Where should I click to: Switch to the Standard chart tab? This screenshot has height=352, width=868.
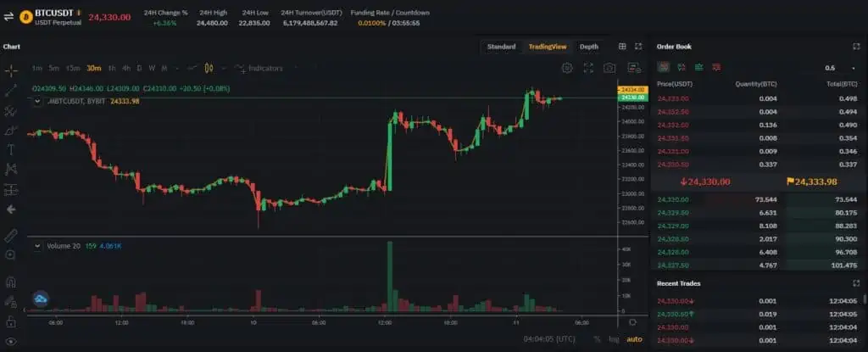point(501,47)
